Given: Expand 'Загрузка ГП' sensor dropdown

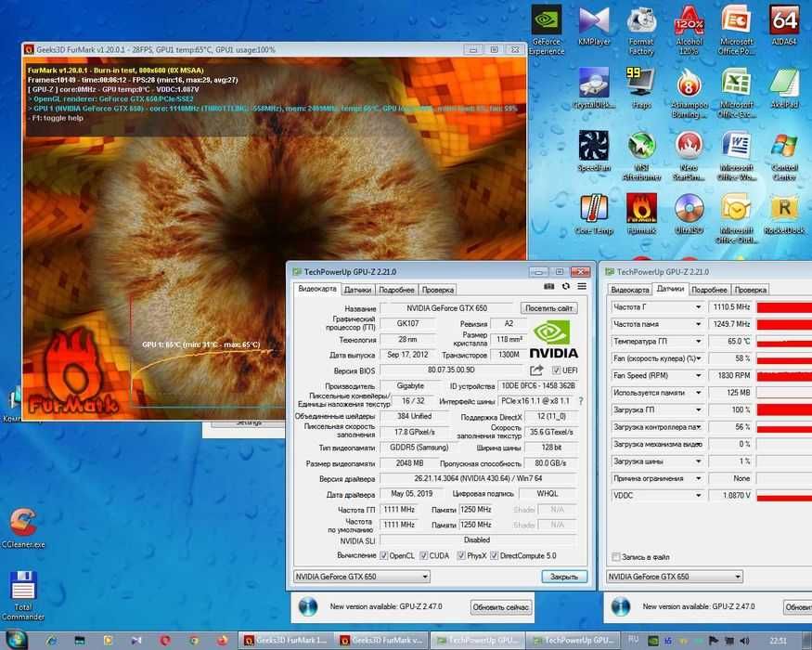Looking at the screenshot, I should pyautogui.click(x=698, y=410).
